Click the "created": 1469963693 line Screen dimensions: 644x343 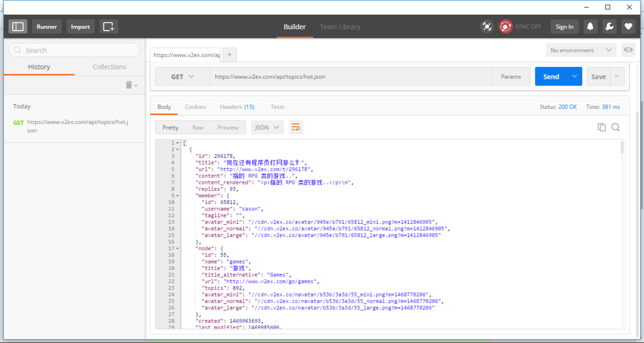coord(229,321)
